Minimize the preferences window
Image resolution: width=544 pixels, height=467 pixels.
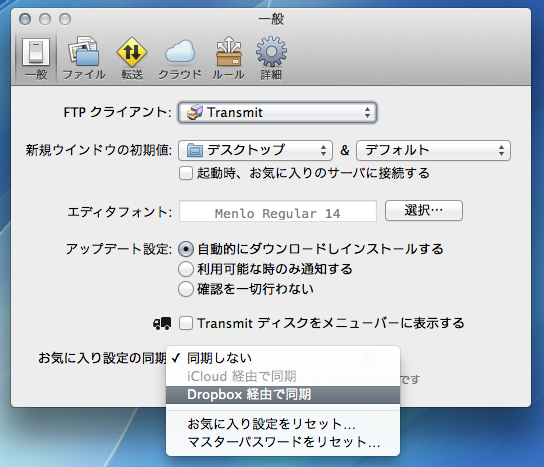[45, 19]
